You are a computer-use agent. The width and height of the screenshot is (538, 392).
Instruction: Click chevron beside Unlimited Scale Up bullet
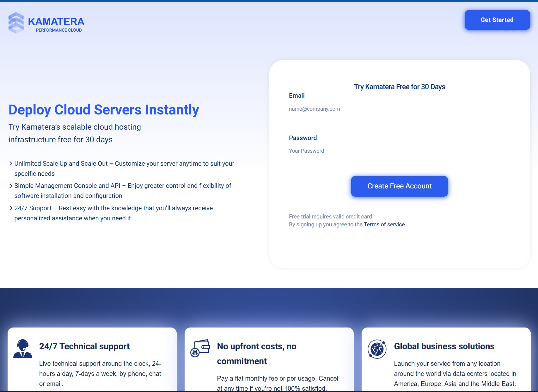coord(11,163)
